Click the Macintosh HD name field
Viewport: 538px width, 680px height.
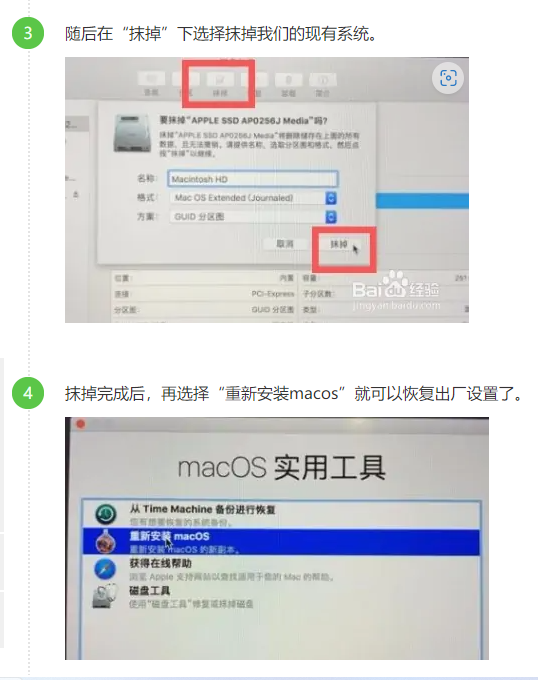tap(253, 179)
